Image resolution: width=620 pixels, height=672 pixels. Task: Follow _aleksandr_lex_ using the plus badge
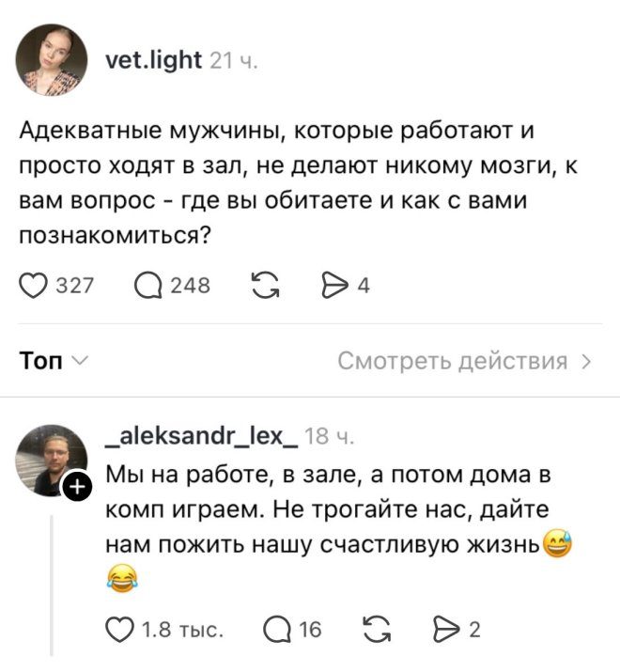77,487
